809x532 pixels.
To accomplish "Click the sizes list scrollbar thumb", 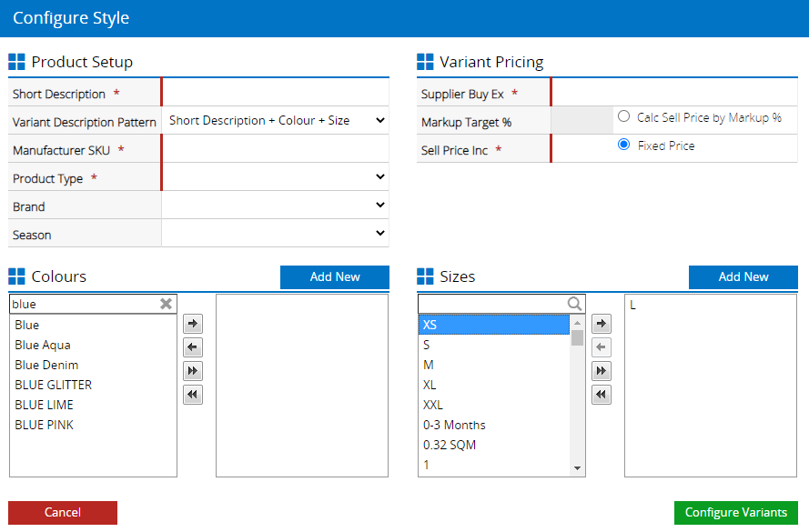I will click(577, 337).
